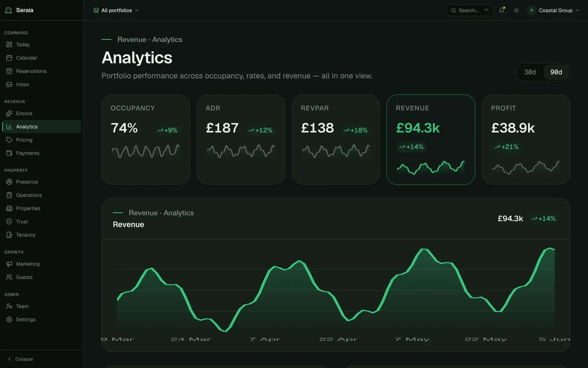
Task: Go to Tenancy
Action: [x=42, y=235]
